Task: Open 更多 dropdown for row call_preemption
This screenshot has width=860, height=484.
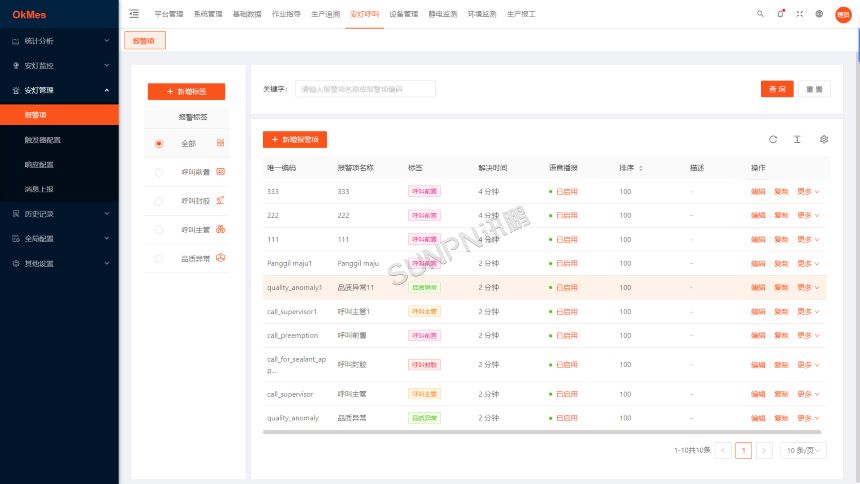Action: click(808, 335)
